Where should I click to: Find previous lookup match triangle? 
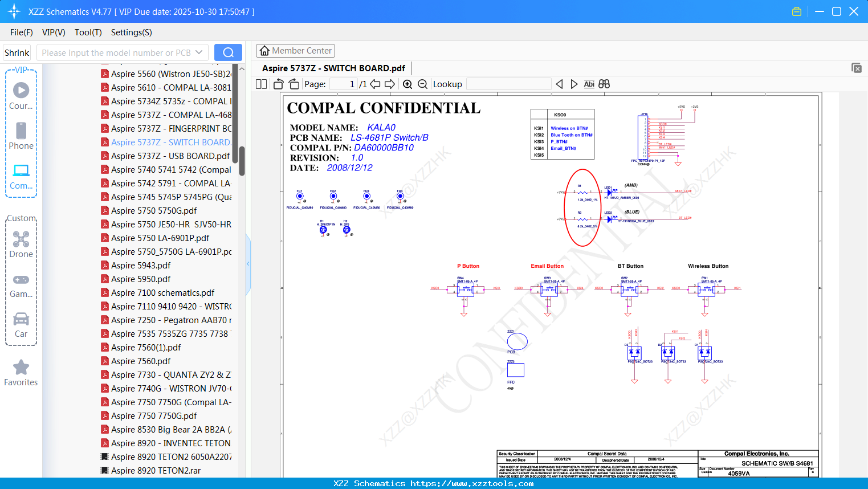click(x=559, y=84)
